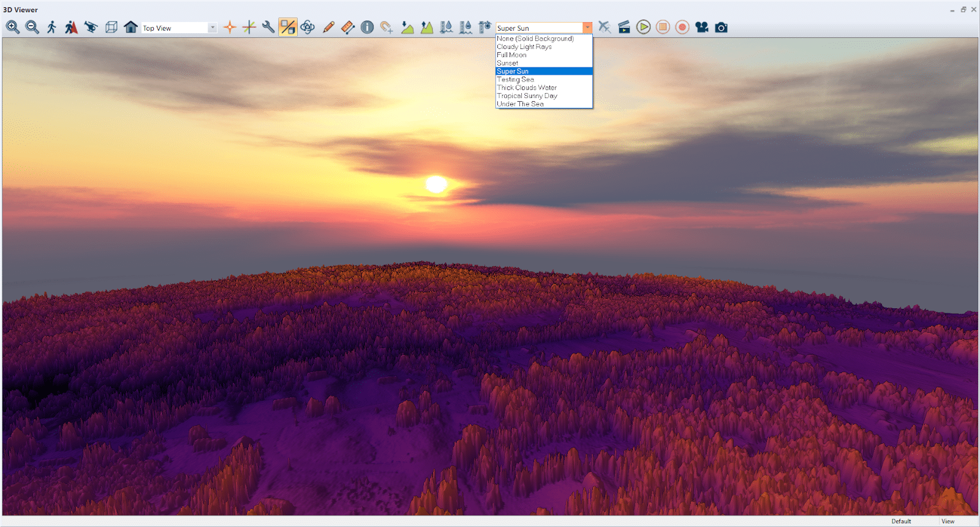Open the Top View dropdown
This screenshot has height=527, width=980.
pos(213,28)
